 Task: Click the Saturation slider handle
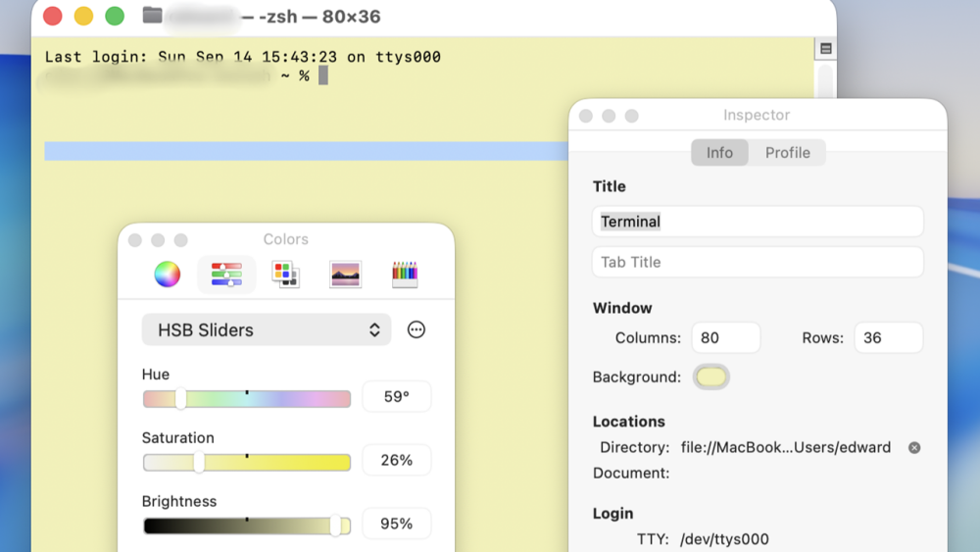click(199, 463)
